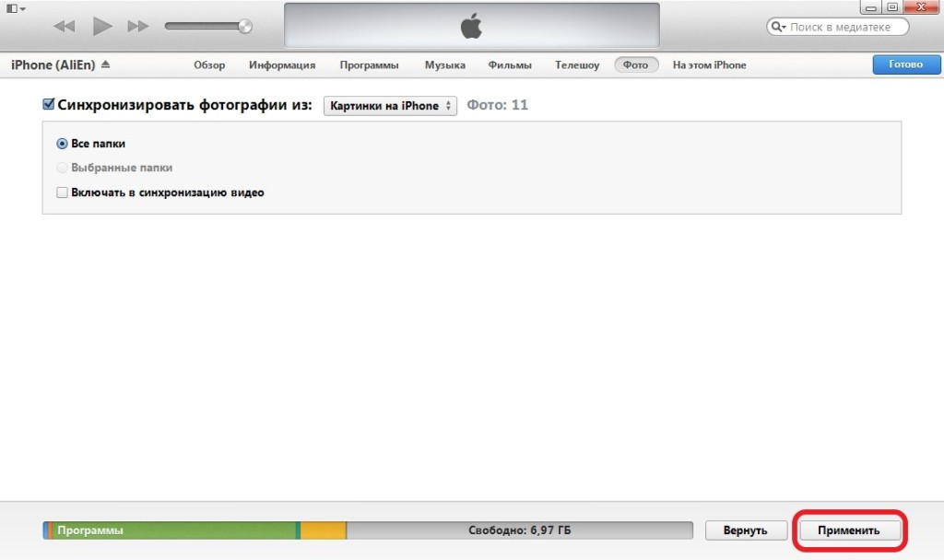Click the Применить button
The width and height of the screenshot is (944, 560).
[848, 531]
